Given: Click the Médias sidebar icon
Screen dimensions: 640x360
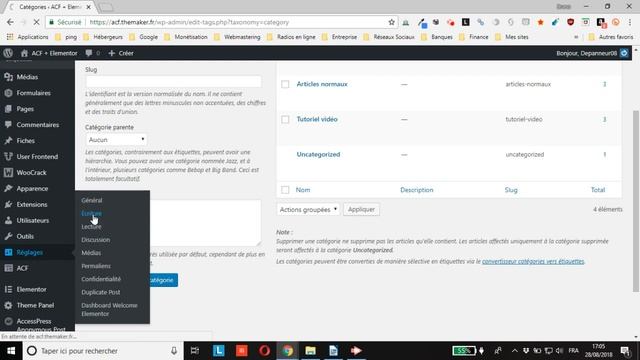Looking at the screenshot, I should coord(8,77).
